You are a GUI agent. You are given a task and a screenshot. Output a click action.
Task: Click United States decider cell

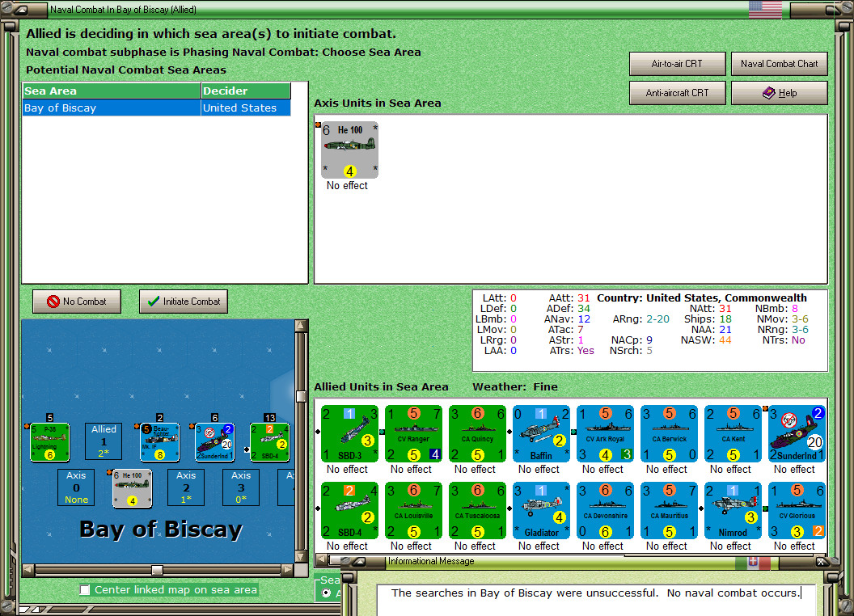(x=246, y=108)
